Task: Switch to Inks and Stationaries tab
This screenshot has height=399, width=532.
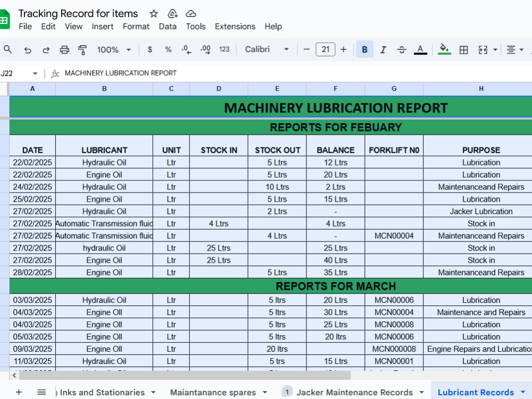Action: pos(102,392)
